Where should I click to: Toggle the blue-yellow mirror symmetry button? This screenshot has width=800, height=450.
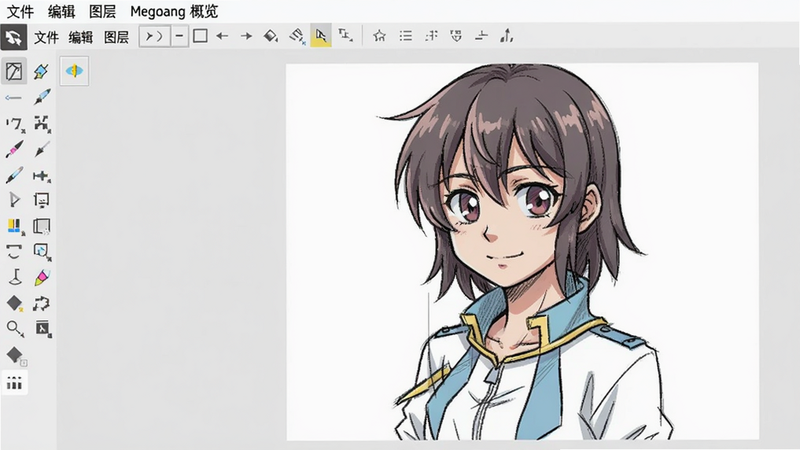click(74, 71)
